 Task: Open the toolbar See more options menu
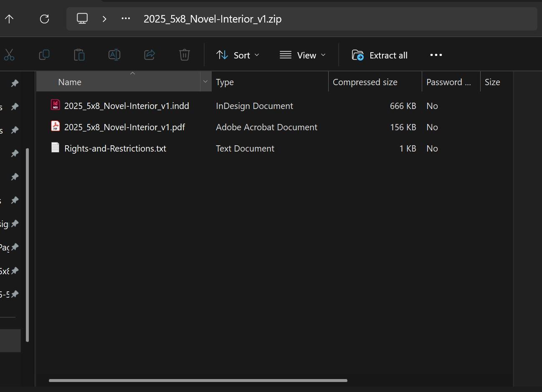pos(436,55)
